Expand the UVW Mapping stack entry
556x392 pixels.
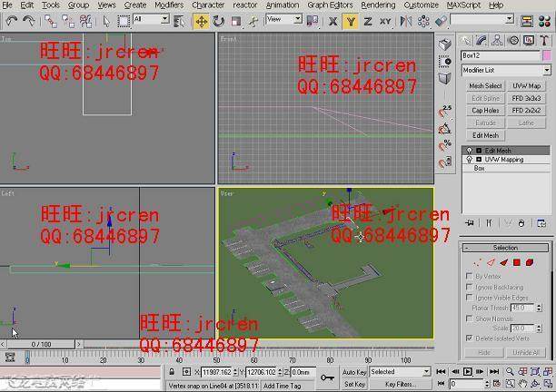[479, 160]
